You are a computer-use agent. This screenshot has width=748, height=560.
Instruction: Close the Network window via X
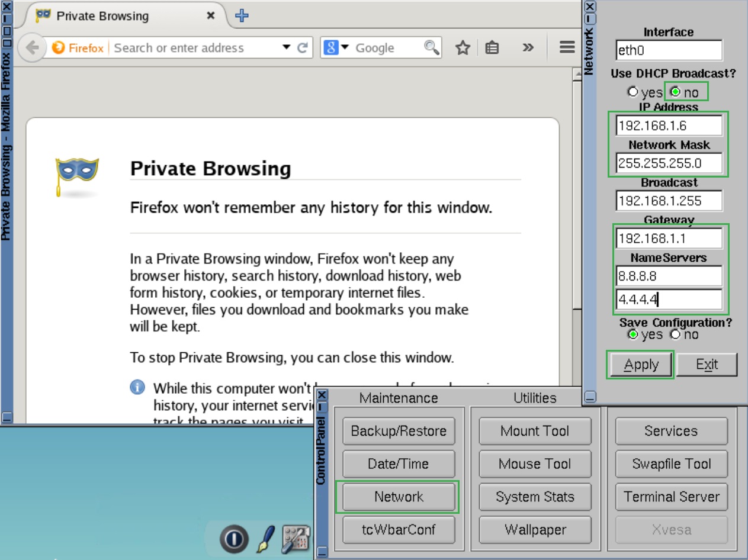[589, 6]
